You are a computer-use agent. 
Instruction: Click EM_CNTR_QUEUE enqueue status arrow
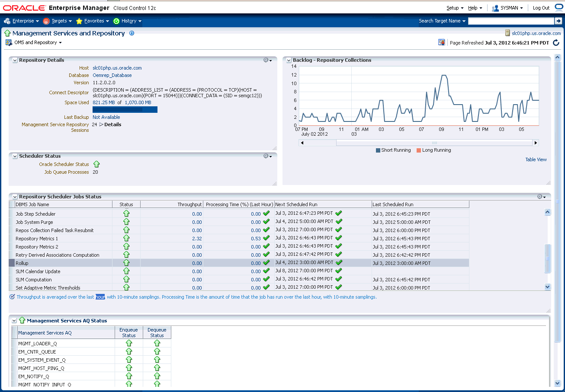(x=128, y=351)
